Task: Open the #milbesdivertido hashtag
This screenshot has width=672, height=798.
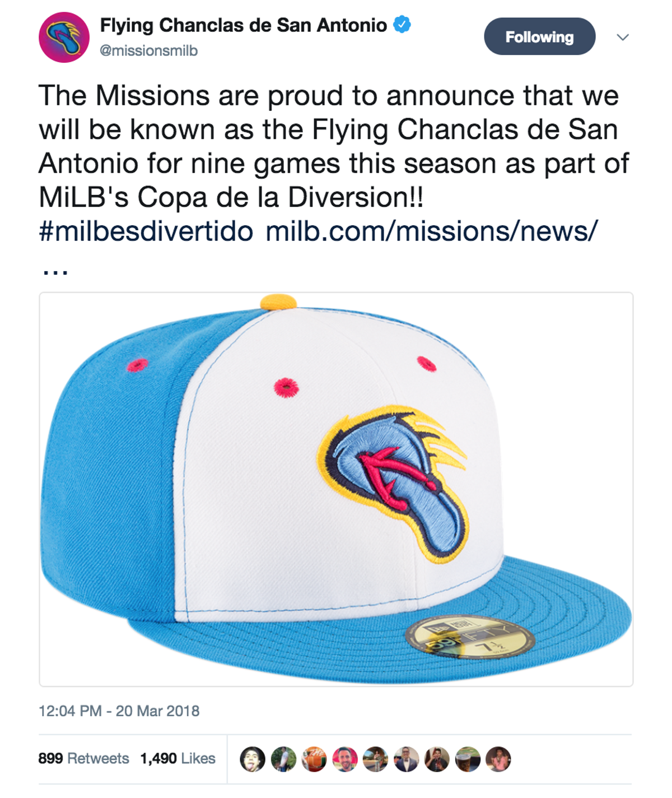Action: point(146,231)
